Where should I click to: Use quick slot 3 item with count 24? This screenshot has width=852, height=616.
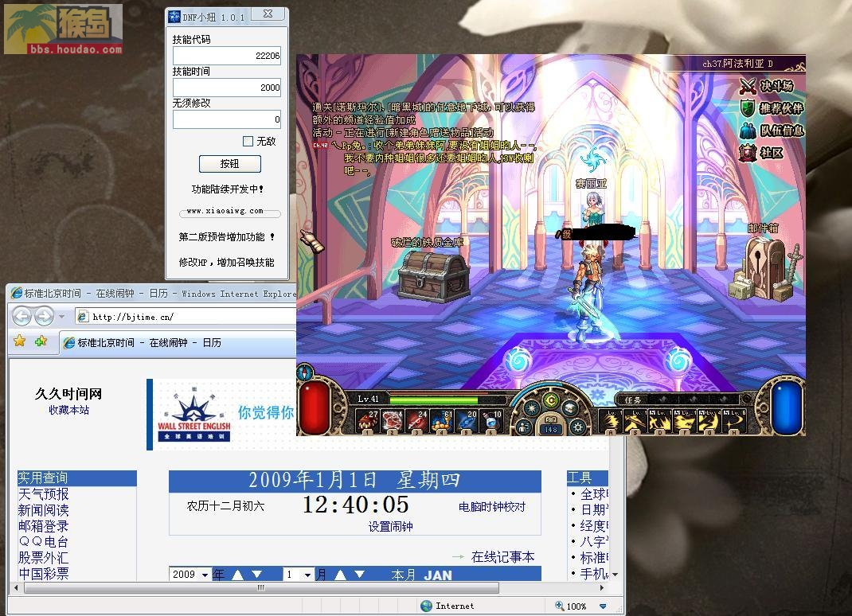click(x=416, y=421)
